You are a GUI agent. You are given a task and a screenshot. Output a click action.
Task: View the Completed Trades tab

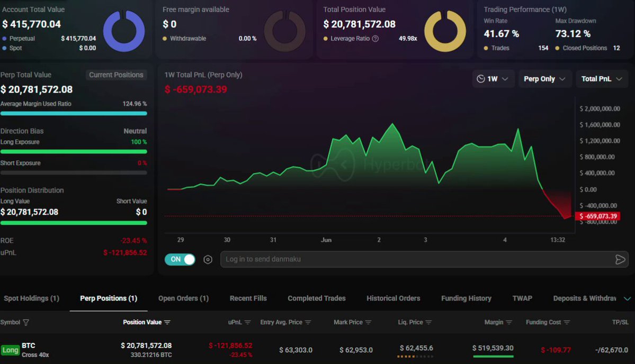point(317,298)
